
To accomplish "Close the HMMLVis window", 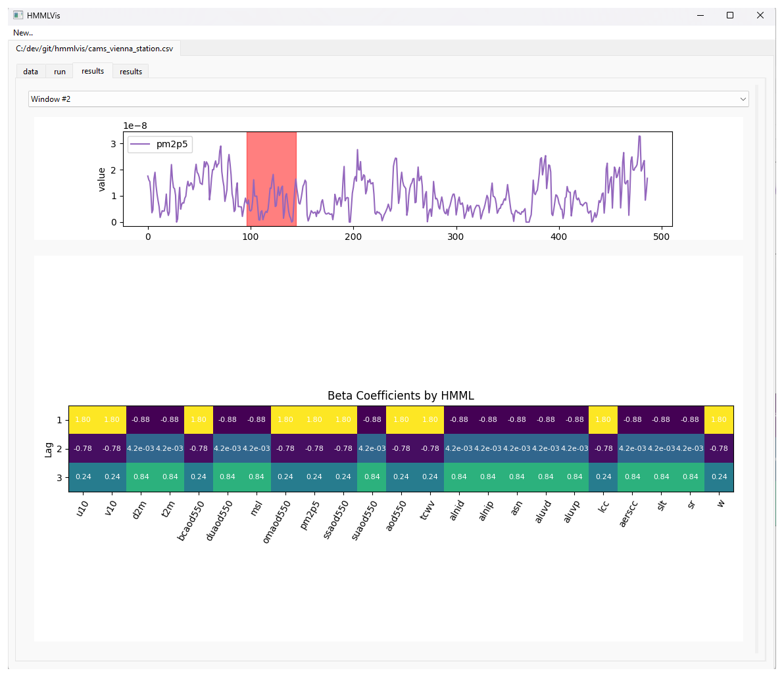I will coord(760,15).
